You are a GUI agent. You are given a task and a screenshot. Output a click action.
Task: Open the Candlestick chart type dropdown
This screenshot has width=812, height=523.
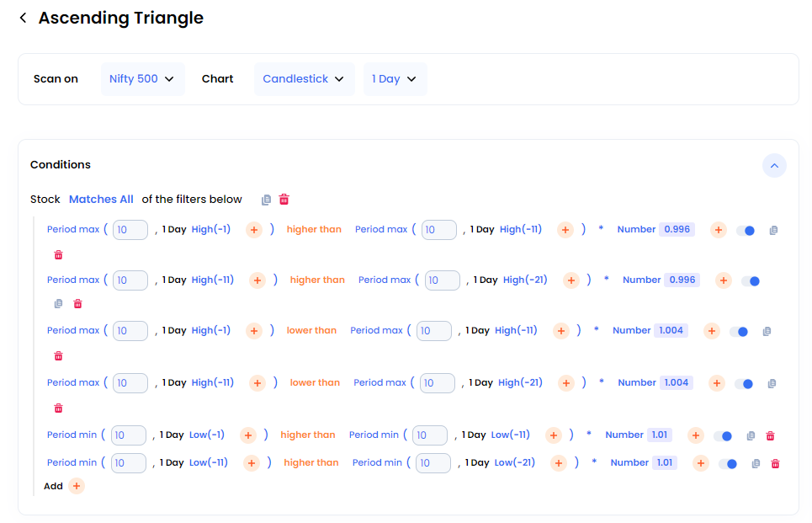point(304,79)
